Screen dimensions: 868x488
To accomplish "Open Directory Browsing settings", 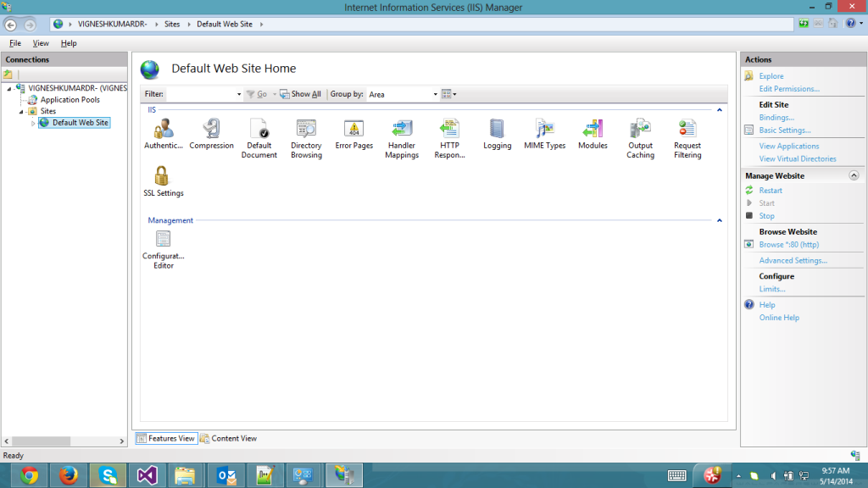I will [x=306, y=130].
